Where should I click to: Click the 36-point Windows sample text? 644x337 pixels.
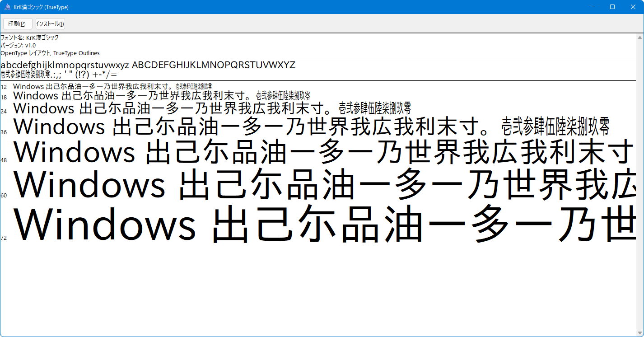click(312, 126)
